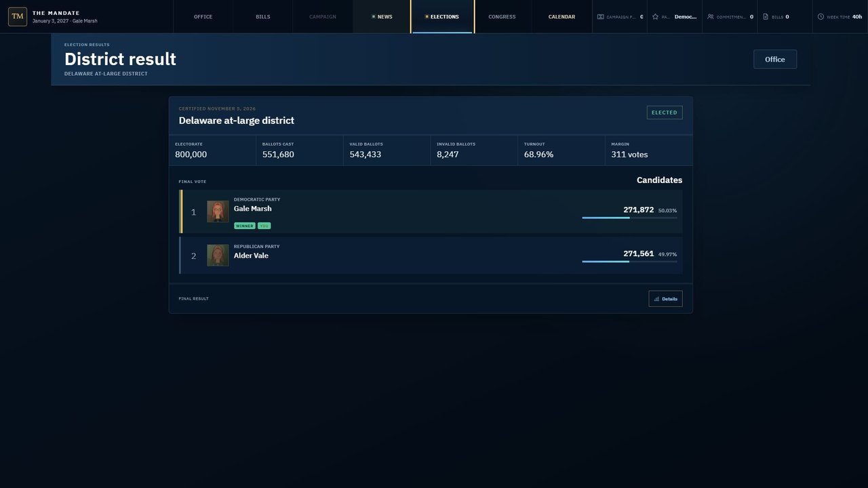Open the Office tab

[203, 16]
